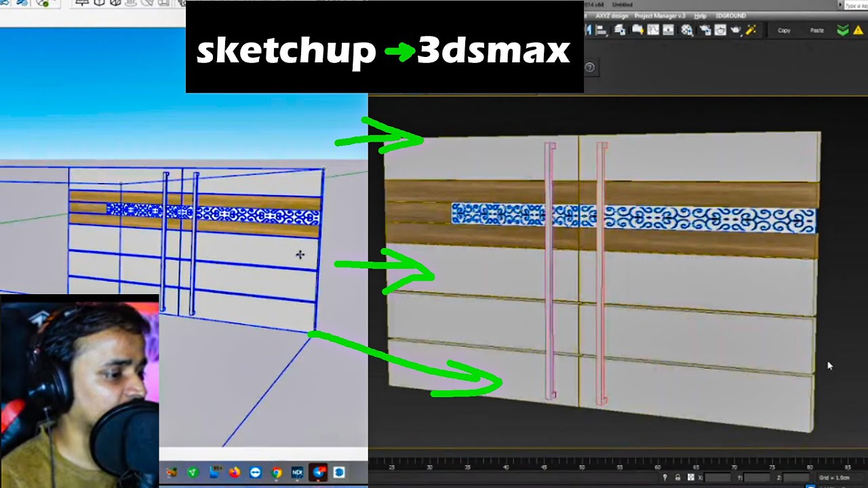Open the Material Editor checkered sphere icon
The image size is (868, 488).
pyautogui.click(x=686, y=30)
